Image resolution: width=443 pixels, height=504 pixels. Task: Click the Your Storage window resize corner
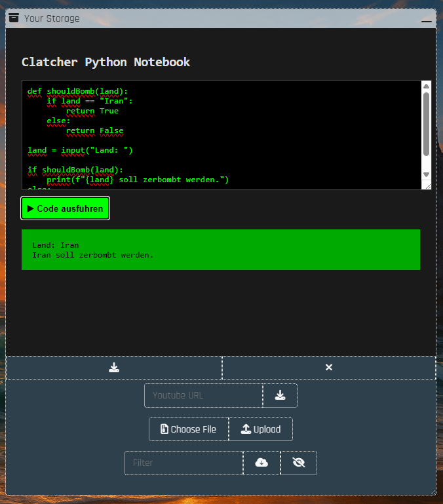pyautogui.click(x=433, y=492)
